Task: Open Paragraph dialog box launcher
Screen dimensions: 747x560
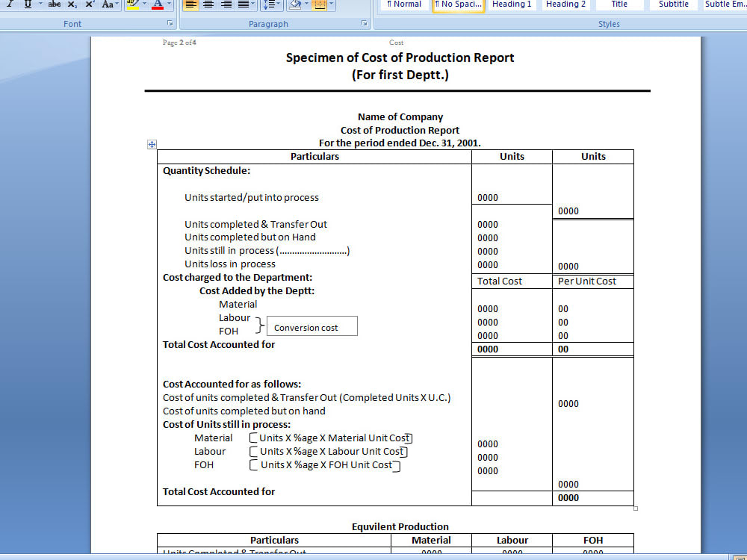Action: [x=365, y=23]
